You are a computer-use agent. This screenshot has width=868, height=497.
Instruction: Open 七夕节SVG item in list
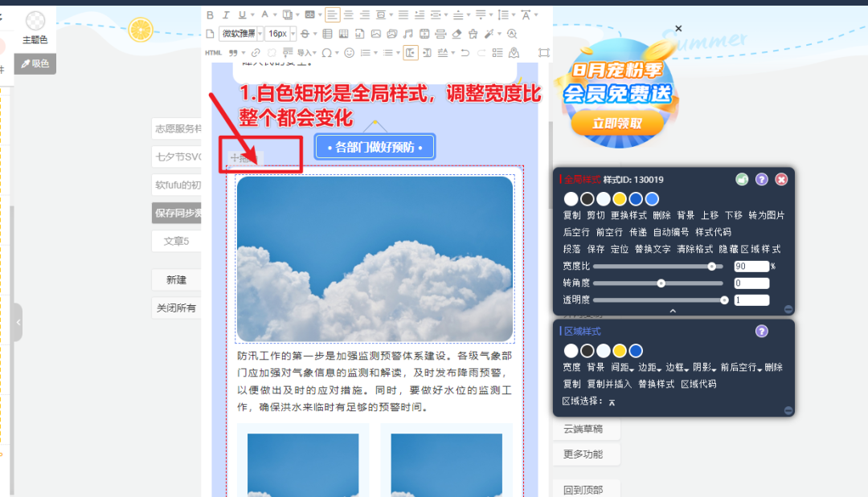(x=176, y=157)
